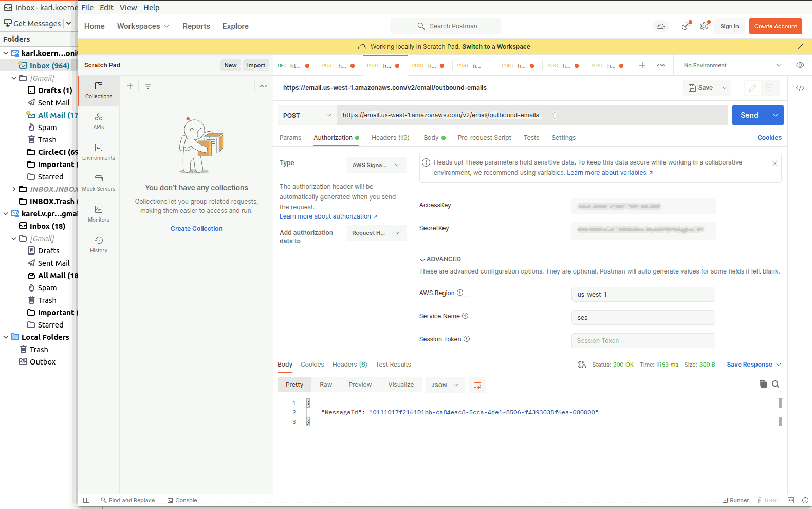This screenshot has width=812, height=509.
Task: Search within the response body
Action: [776, 384]
